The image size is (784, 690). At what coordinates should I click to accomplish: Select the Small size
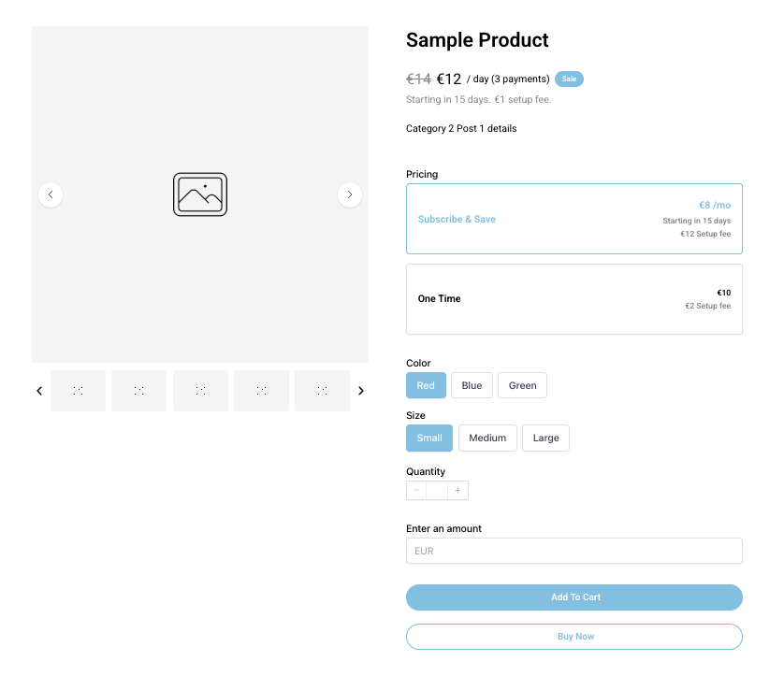click(429, 438)
